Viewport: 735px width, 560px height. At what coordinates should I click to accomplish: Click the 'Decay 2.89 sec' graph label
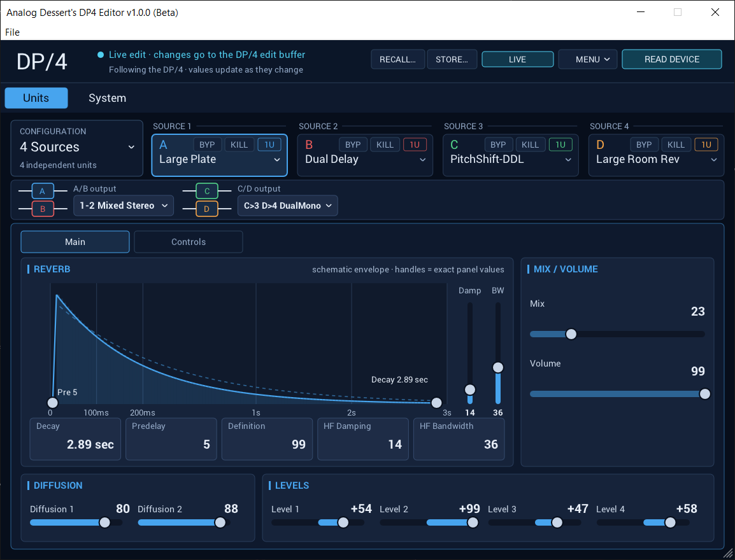399,380
